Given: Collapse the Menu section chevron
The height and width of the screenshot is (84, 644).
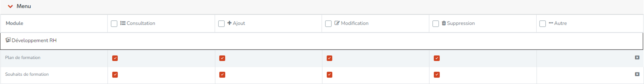Looking at the screenshot, I should click(x=10, y=6).
